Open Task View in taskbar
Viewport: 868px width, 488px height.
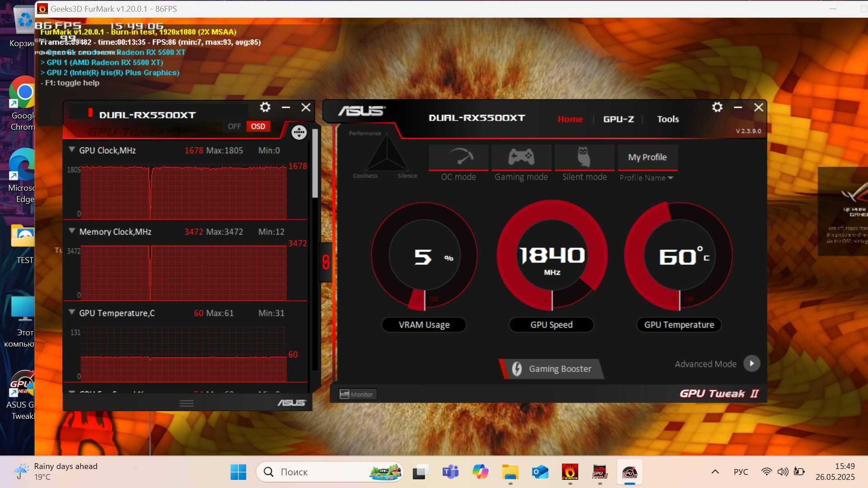(x=420, y=472)
